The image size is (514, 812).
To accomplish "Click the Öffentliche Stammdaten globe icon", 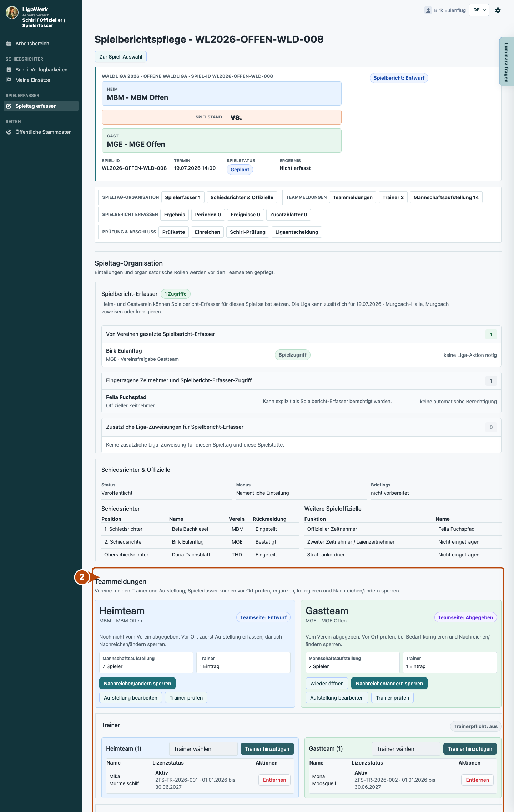I will pos(9,132).
